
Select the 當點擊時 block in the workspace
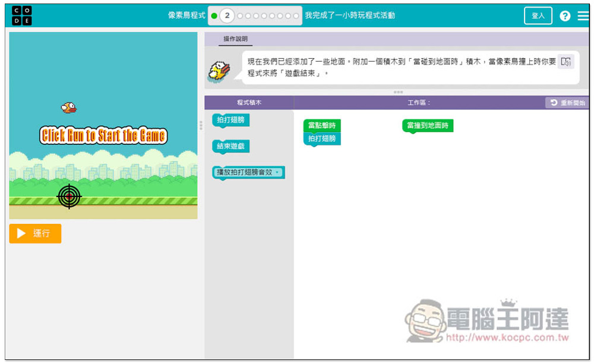(321, 125)
